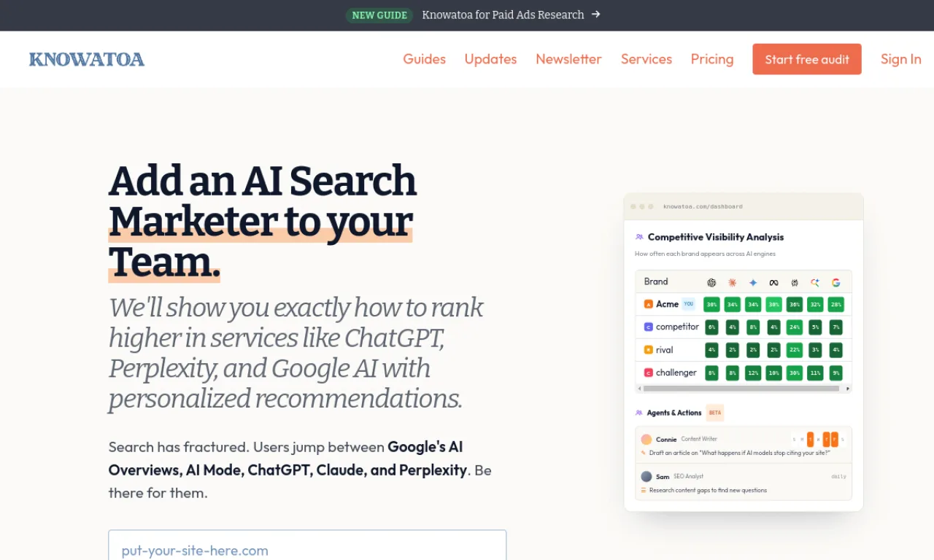Click the icon beside Agents & Actions heading
934x560 pixels.
(x=639, y=413)
